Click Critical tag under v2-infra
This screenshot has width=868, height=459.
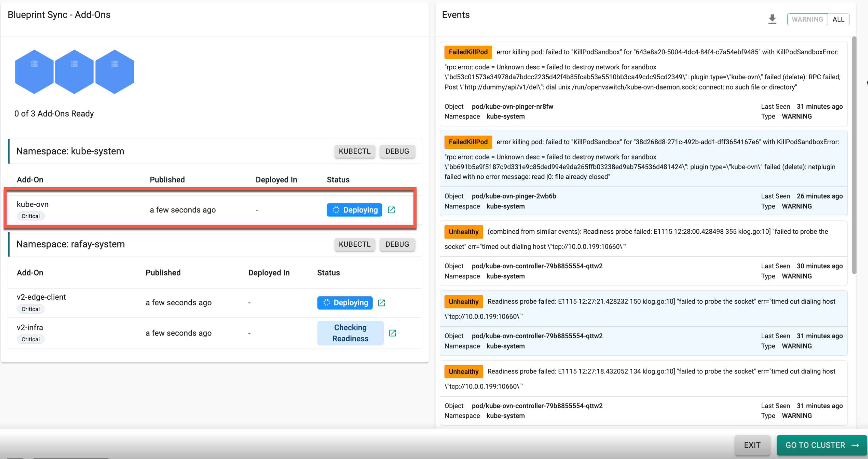[31, 340]
